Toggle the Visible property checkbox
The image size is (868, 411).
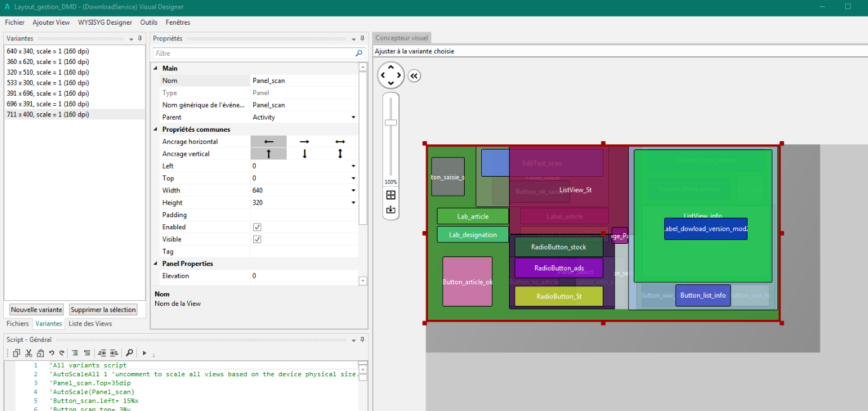(257, 239)
